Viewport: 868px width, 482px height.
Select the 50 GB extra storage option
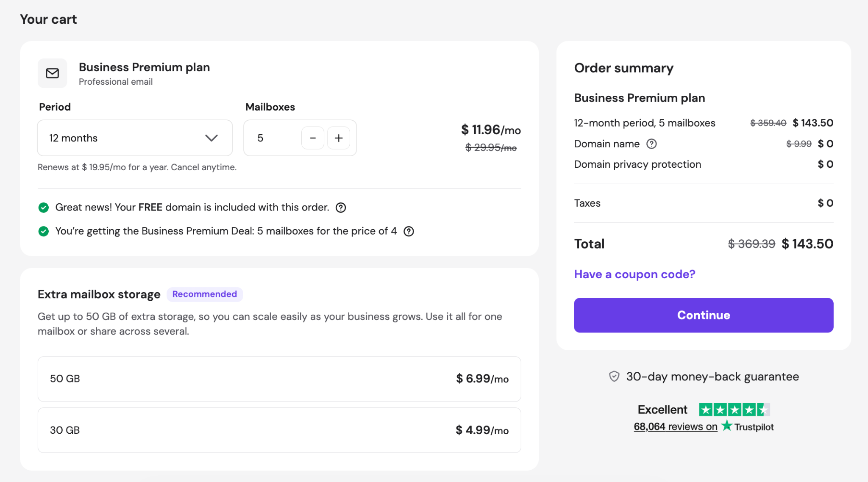click(279, 379)
